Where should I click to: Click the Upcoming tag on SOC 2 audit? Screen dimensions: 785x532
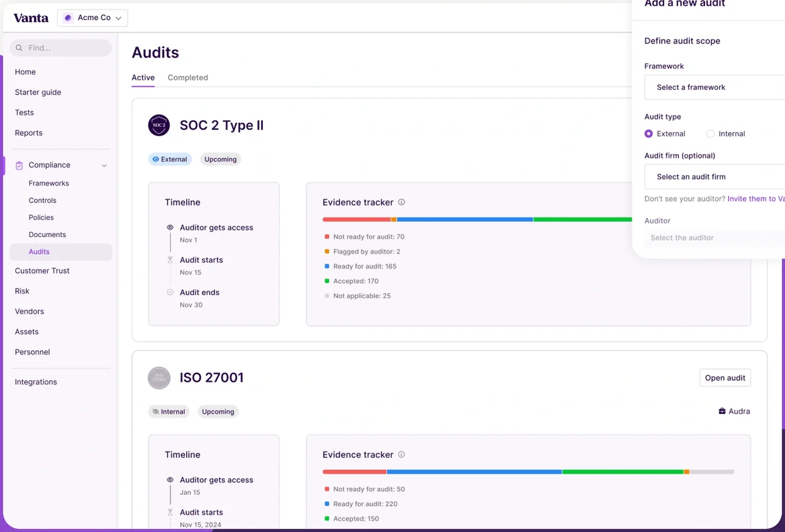click(220, 159)
